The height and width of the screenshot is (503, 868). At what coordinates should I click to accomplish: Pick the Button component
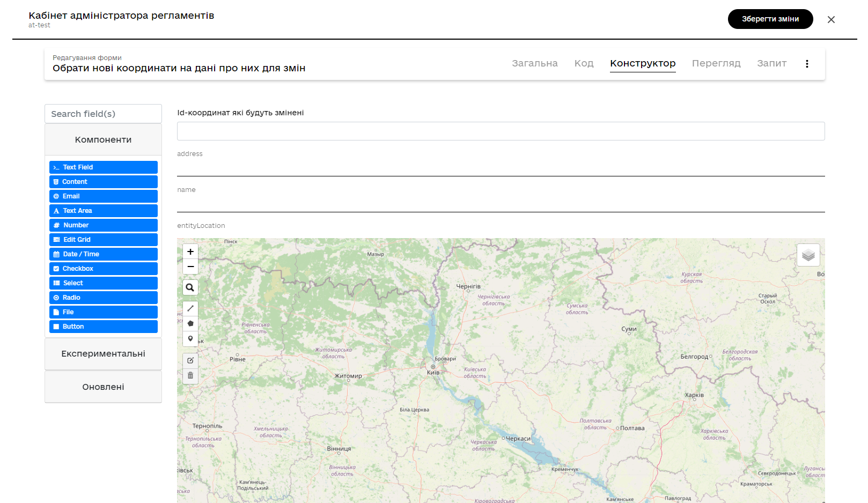(x=104, y=327)
